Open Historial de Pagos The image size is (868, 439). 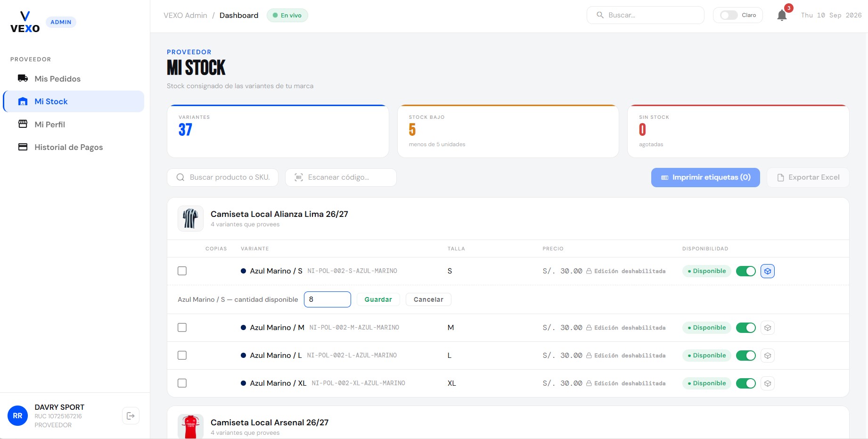click(x=74, y=147)
